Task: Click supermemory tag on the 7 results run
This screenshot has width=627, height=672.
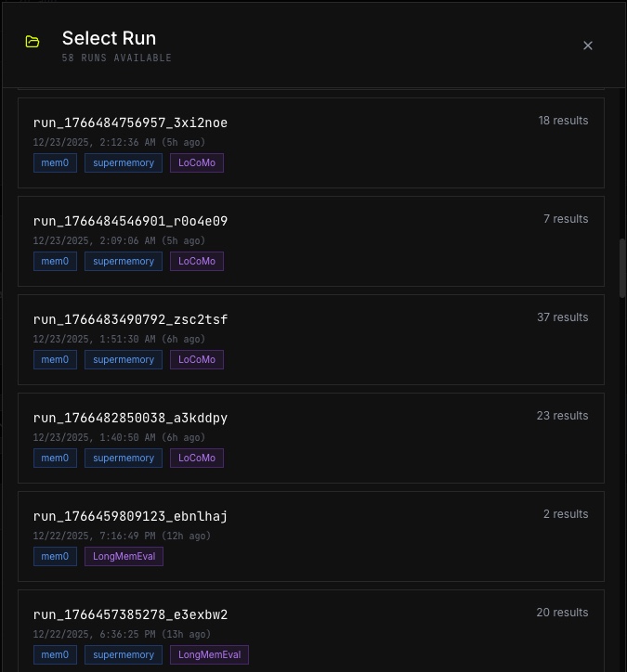Action: (x=124, y=262)
